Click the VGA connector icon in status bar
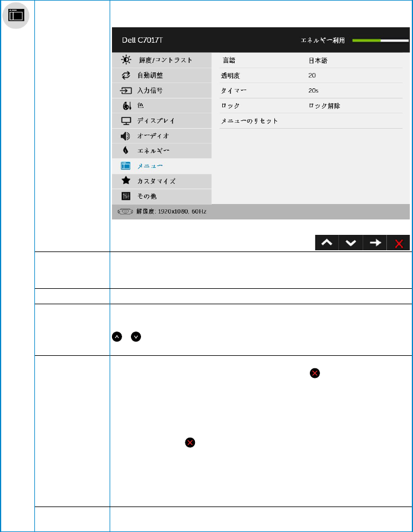The height and width of the screenshot is (532, 413). (125, 211)
